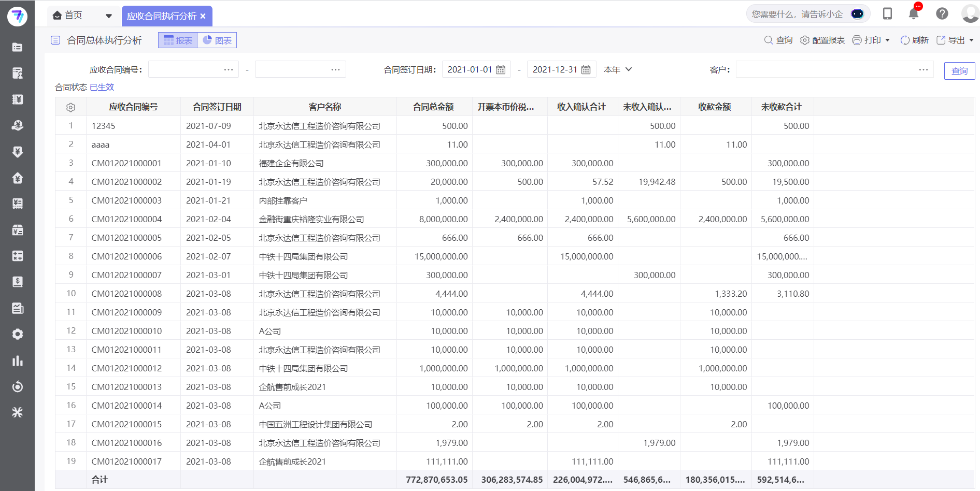The height and width of the screenshot is (491, 980).
Task: Open the 配置报表 report configuration icon
Action: click(x=804, y=40)
